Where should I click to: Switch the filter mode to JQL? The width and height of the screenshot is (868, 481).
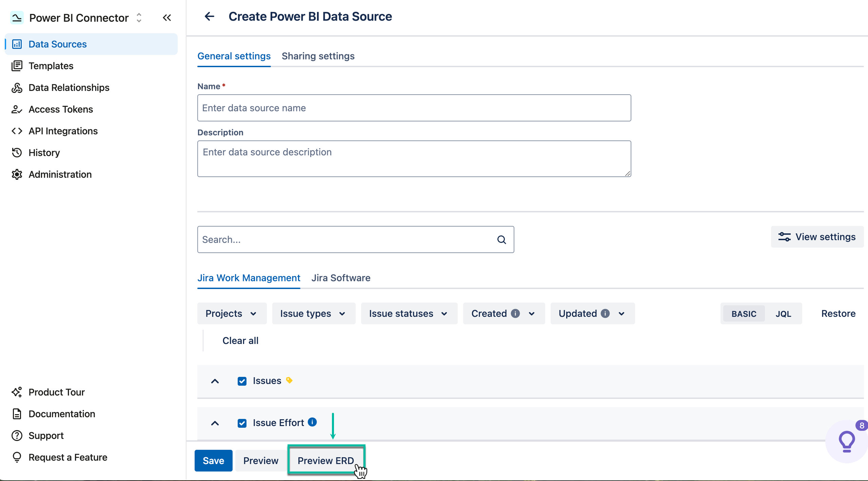(x=784, y=313)
